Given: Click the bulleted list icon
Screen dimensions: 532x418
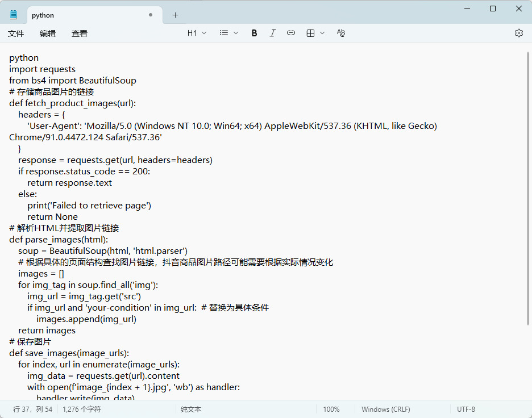Looking at the screenshot, I should [x=223, y=33].
